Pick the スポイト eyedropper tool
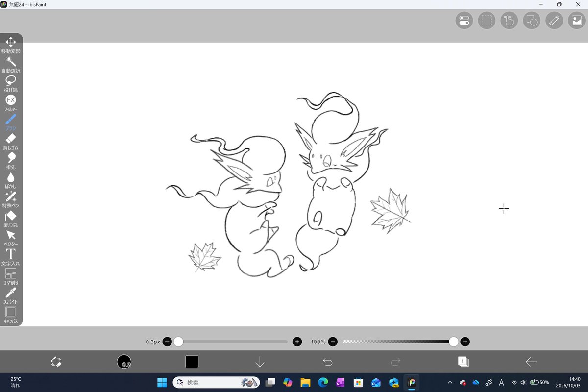Viewport: 588px width, 392px height. point(11,295)
